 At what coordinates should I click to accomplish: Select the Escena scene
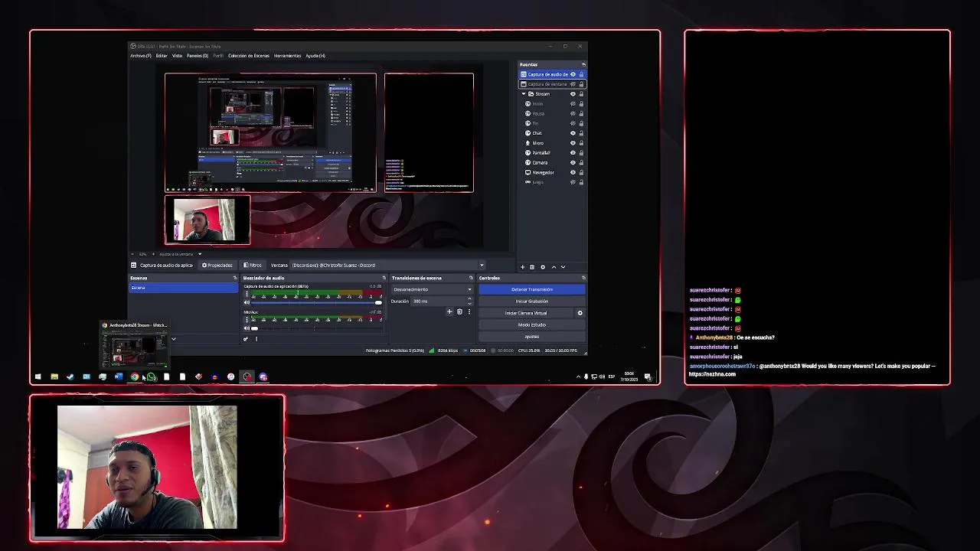coord(184,288)
